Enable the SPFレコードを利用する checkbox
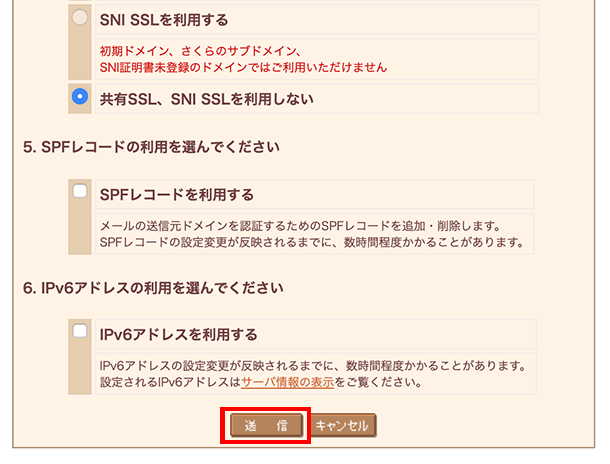The height and width of the screenshot is (464, 610). coord(80,191)
